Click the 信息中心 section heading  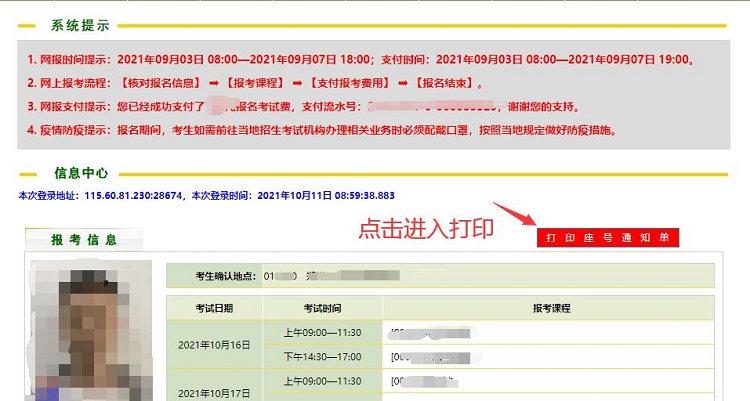(78, 173)
